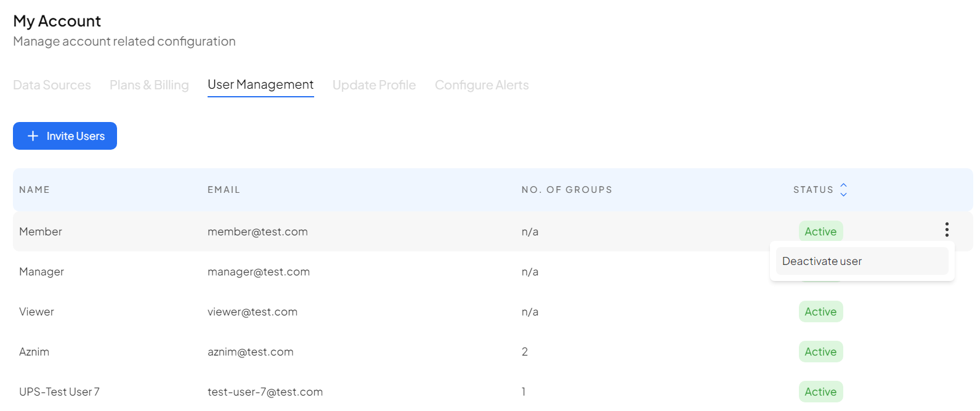Click Active badge for UPS-Test User 7
980x411 pixels.
820,392
